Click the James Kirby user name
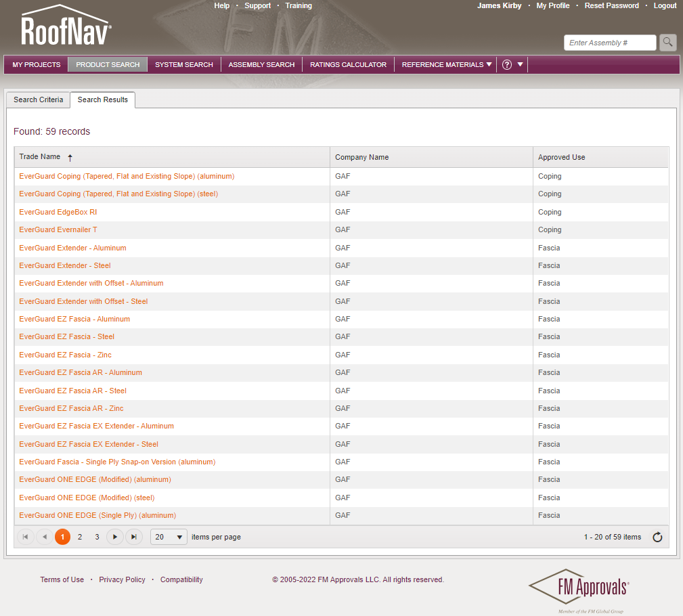The height and width of the screenshot is (616, 683). (499, 5)
